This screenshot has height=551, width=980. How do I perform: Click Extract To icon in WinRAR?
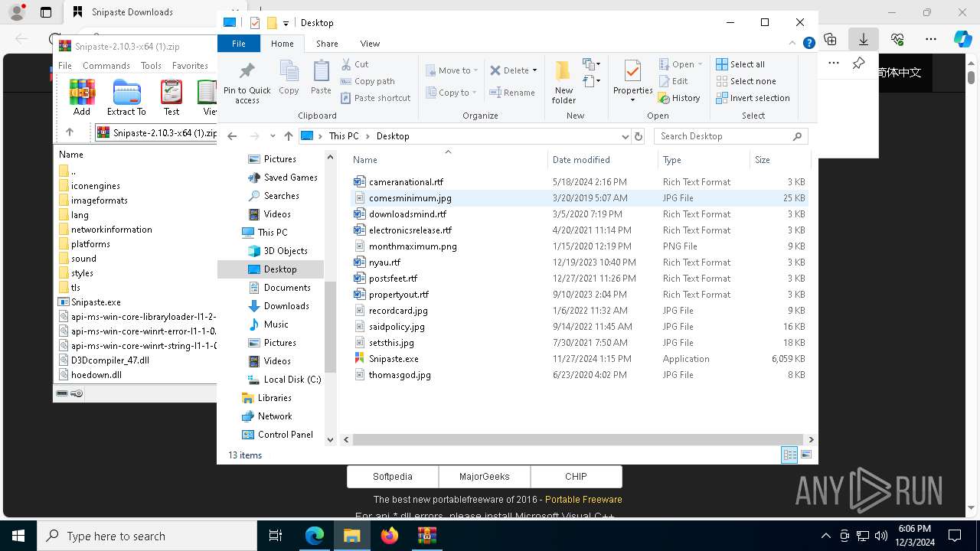pyautogui.click(x=126, y=92)
